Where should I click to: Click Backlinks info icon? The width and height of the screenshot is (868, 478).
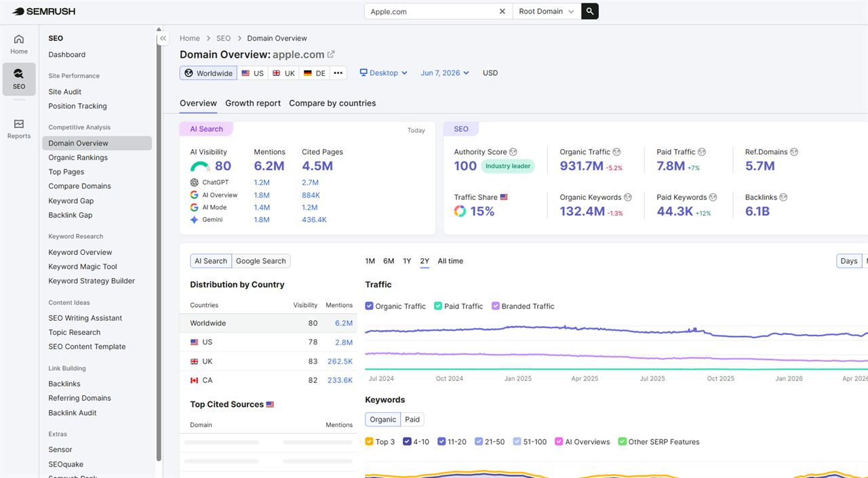[x=784, y=197]
